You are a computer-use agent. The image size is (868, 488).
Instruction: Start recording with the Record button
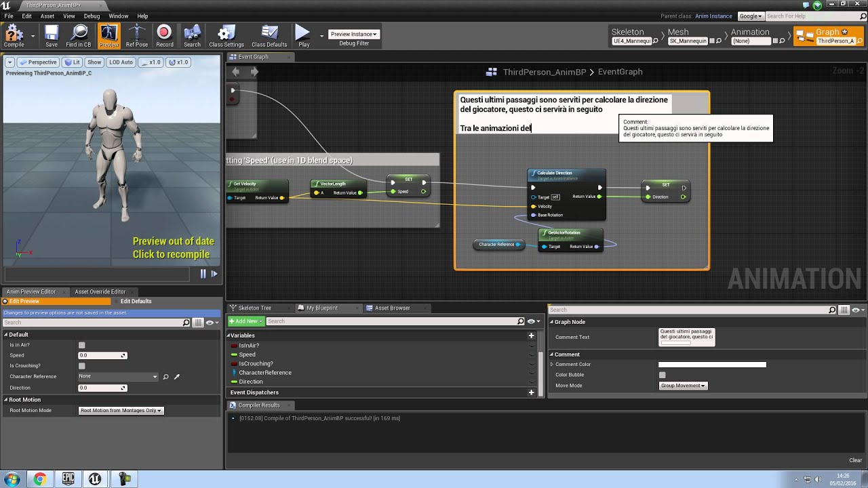coord(164,36)
